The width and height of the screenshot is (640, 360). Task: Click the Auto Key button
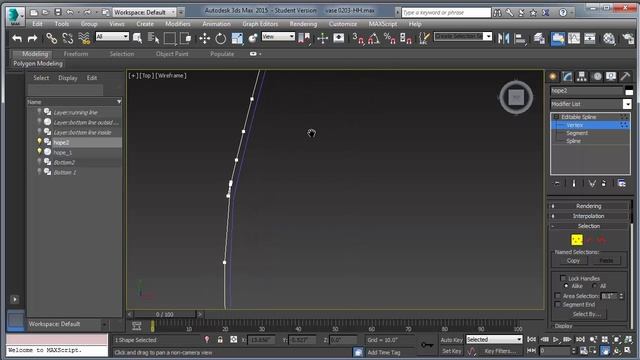451,340
